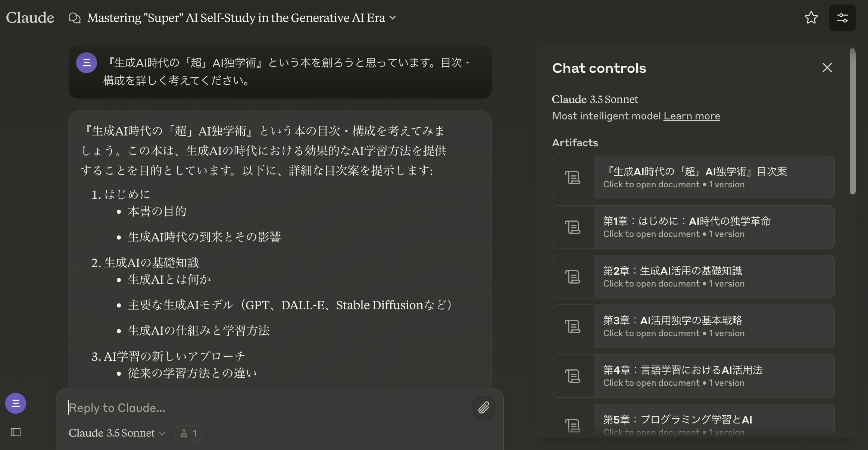Open the user avatar at bottom left
Screen dimensions: 868x450
tap(16, 403)
